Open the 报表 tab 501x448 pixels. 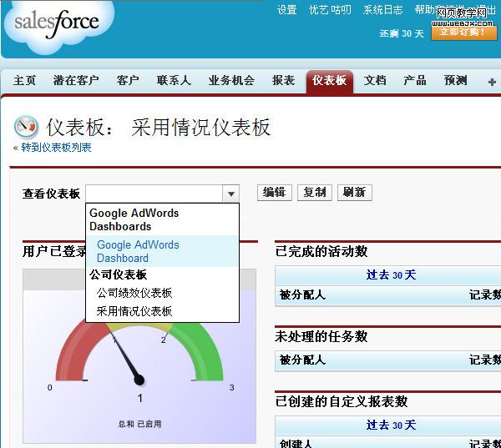click(283, 81)
